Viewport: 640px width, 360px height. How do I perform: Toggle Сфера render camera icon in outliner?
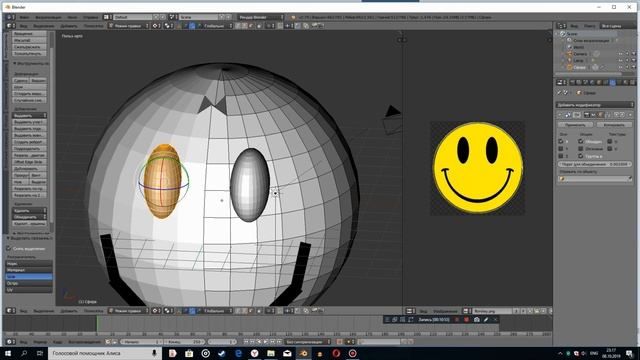(x=633, y=67)
